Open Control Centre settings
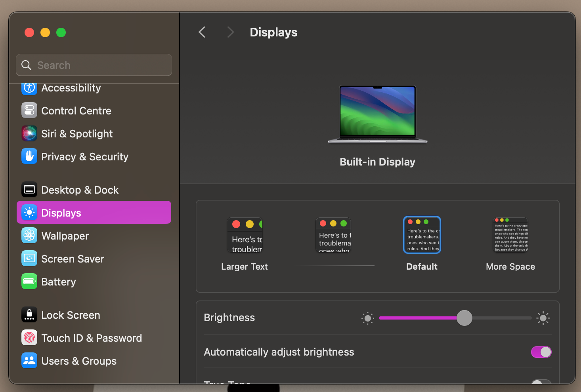Viewport: 581px width, 392px height. (x=76, y=110)
